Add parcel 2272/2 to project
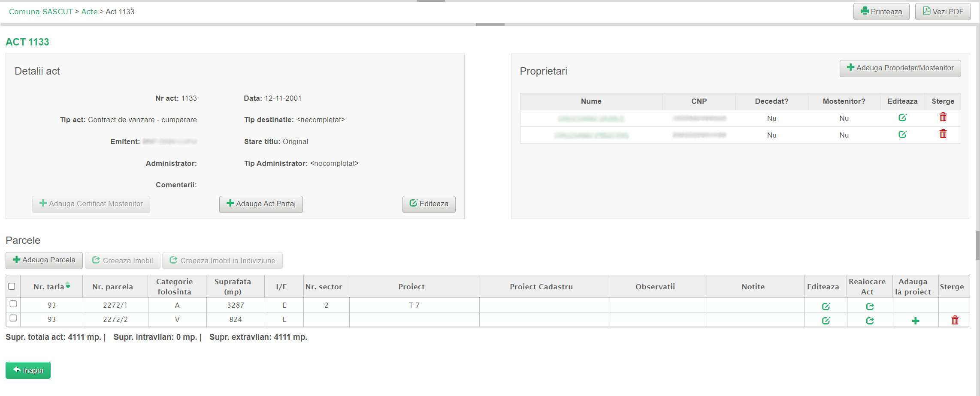 point(915,321)
